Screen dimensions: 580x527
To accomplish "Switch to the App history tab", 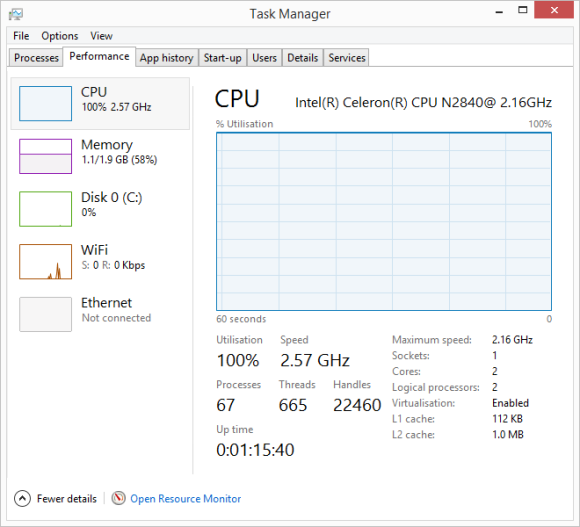I will tap(166, 58).
